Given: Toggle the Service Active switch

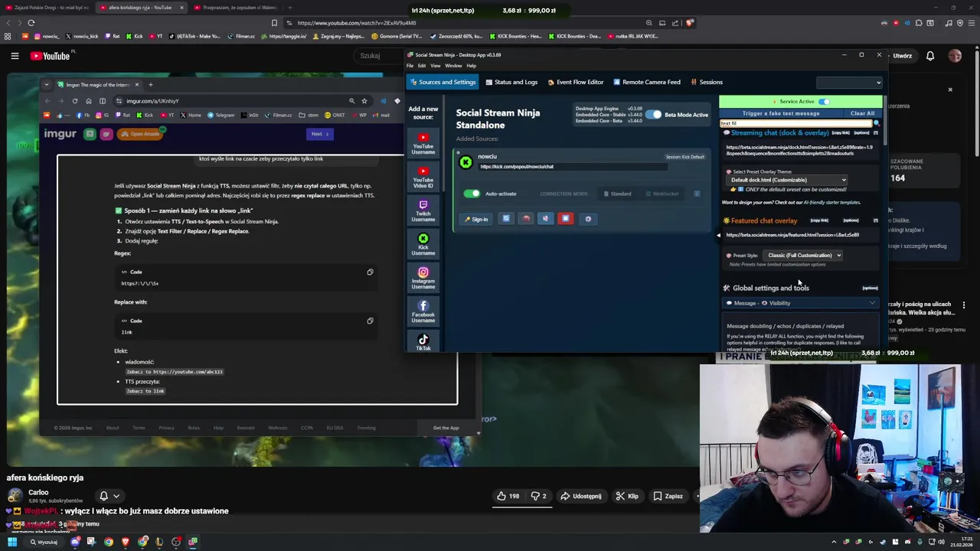Looking at the screenshot, I should (824, 101).
